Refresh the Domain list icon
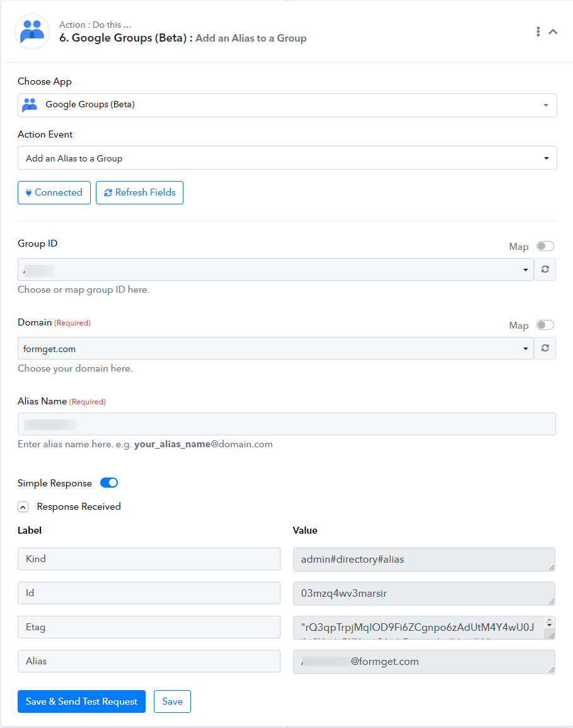 point(545,348)
